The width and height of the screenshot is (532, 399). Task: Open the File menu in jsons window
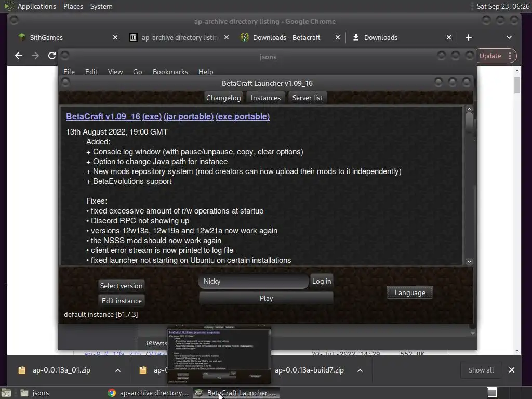[69, 72]
